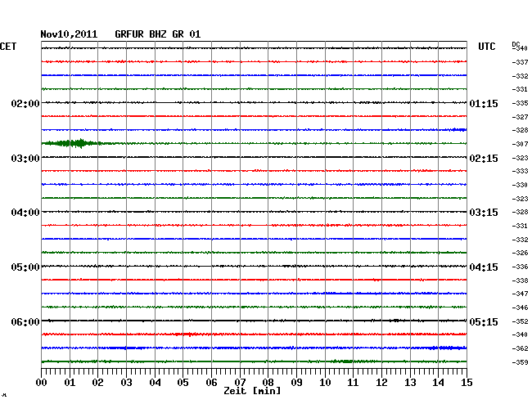This screenshot has height=404, width=532.
Task: Select DC offset value -337
Action: [x=520, y=62]
